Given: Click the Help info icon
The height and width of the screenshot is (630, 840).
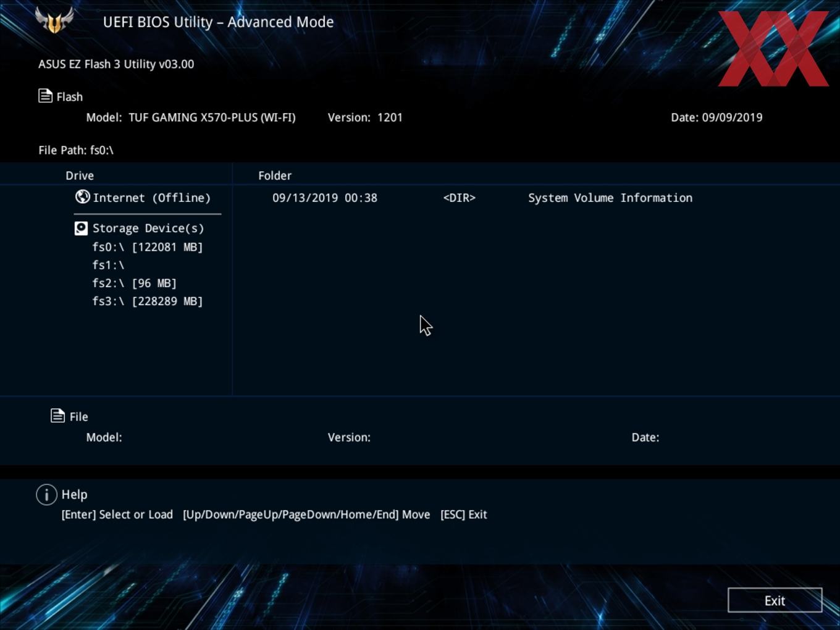Looking at the screenshot, I should (x=46, y=494).
